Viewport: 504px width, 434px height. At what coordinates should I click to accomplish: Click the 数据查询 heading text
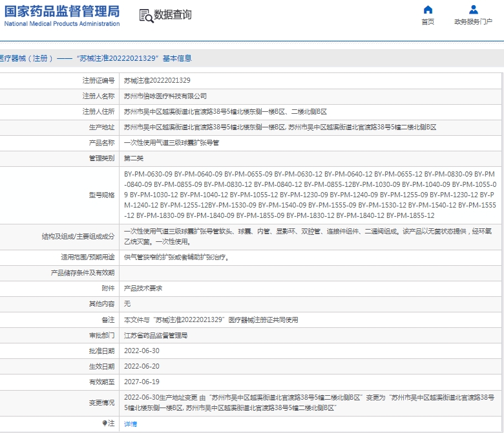pos(173,15)
